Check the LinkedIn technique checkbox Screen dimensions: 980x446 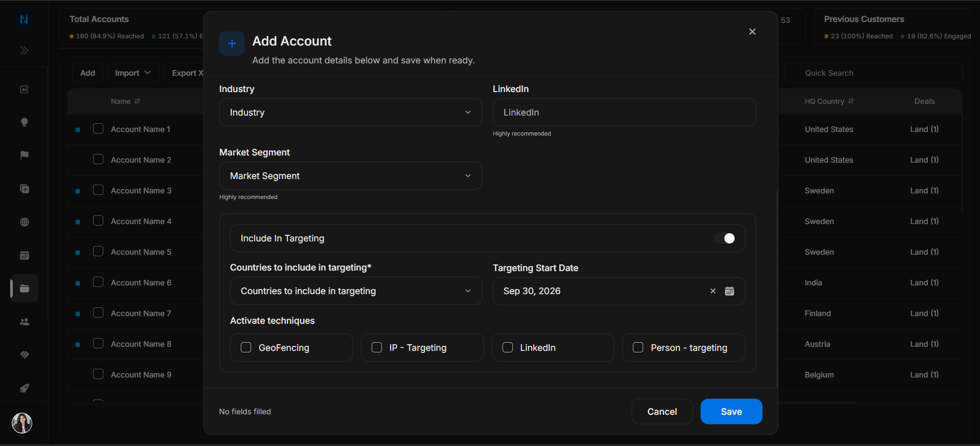pos(508,348)
